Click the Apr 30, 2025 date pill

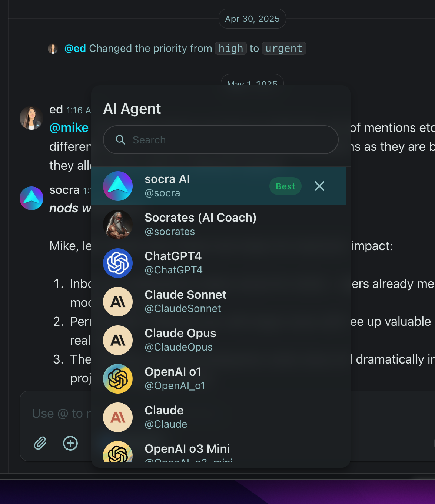[x=252, y=19]
